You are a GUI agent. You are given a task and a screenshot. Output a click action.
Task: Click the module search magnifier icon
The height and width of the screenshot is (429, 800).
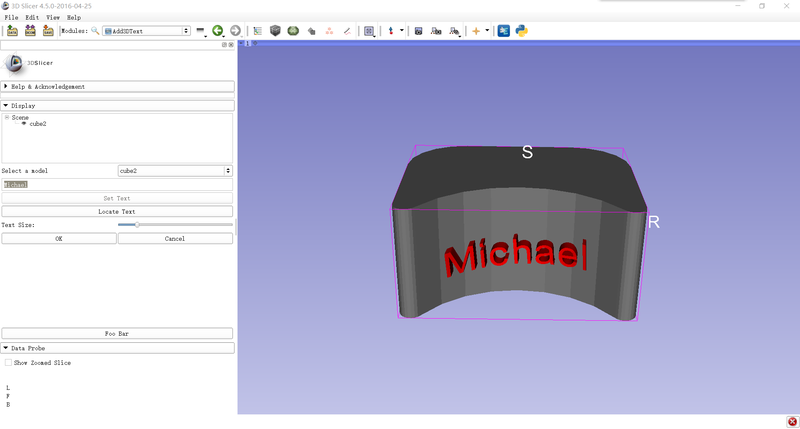(95, 31)
